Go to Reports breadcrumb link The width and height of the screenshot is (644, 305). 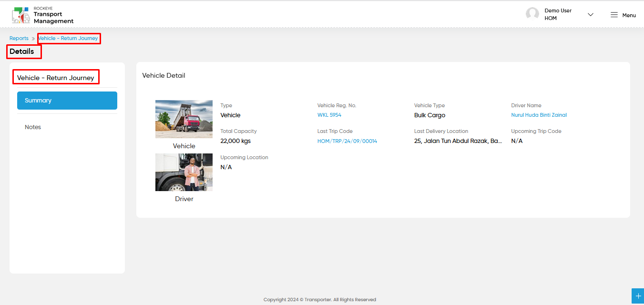[19, 38]
